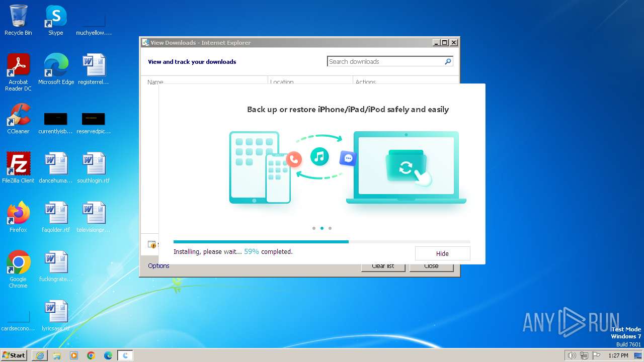This screenshot has height=362, width=644.
Task: Switch to the installer taskbar button
Action: pos(125,355)
